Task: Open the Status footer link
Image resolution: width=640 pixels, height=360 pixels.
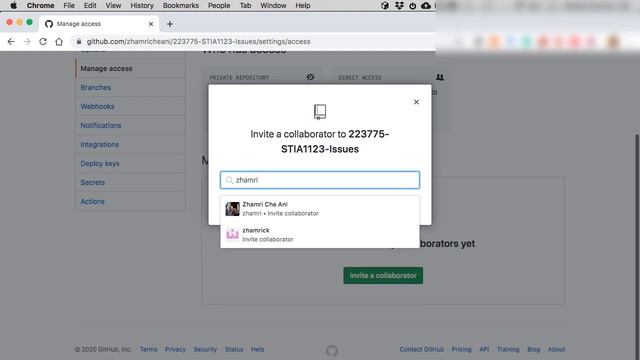Action: 234,349
